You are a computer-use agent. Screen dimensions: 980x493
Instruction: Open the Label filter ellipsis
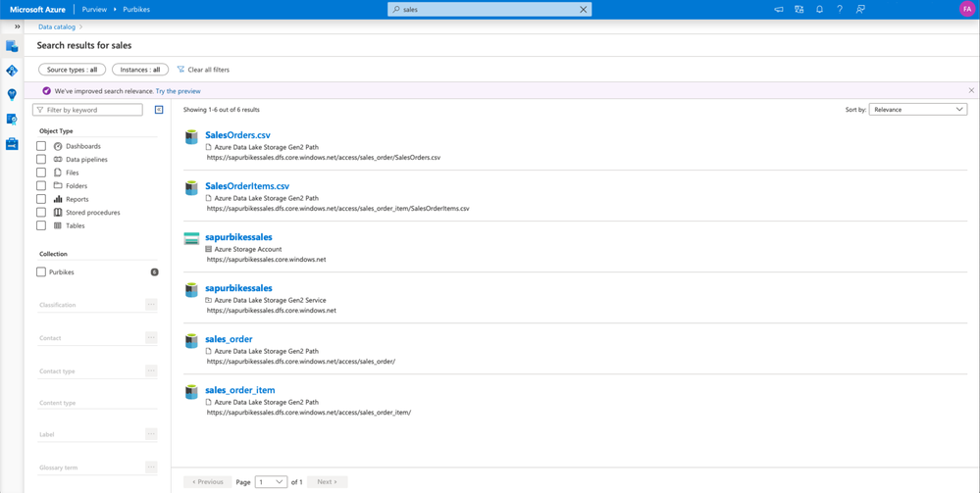151,433
